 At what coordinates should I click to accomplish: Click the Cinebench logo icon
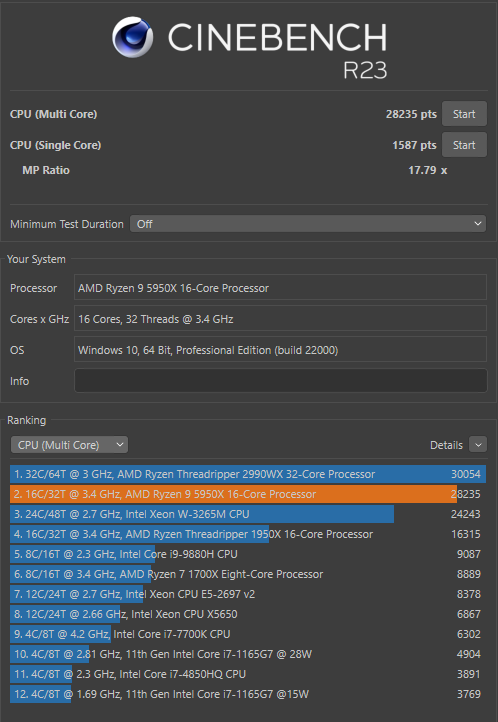(133, 37)
